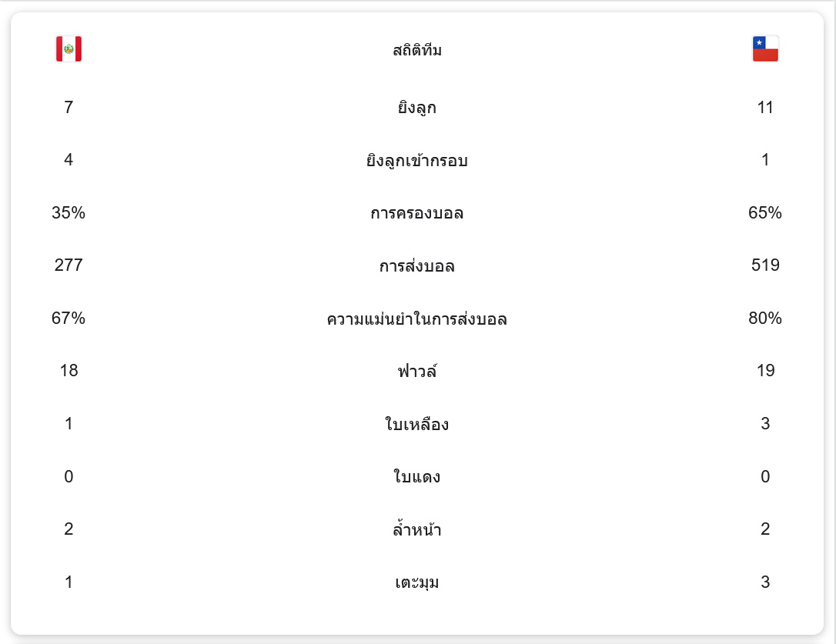Select the ใบเหลือง yellow cards label
Screen dimensions: 836x644
click(x=417, y=424)
